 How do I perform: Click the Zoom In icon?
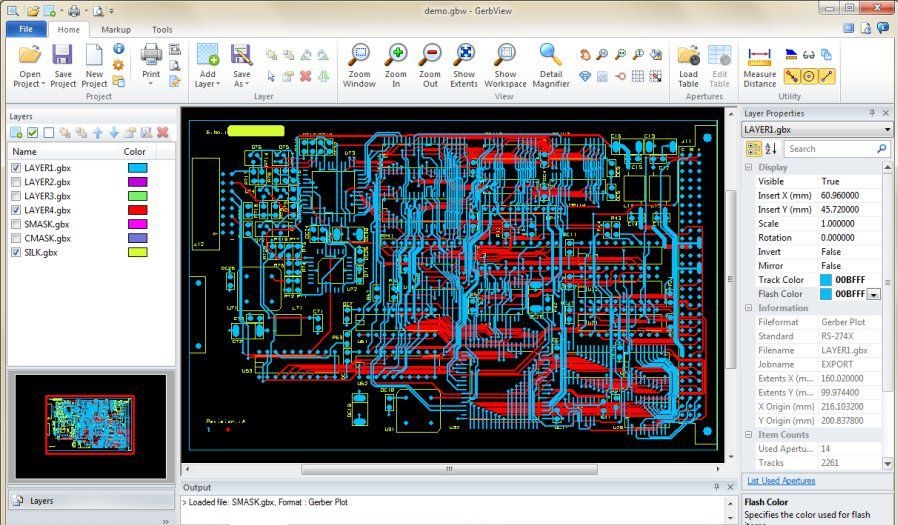click(395, 55)
